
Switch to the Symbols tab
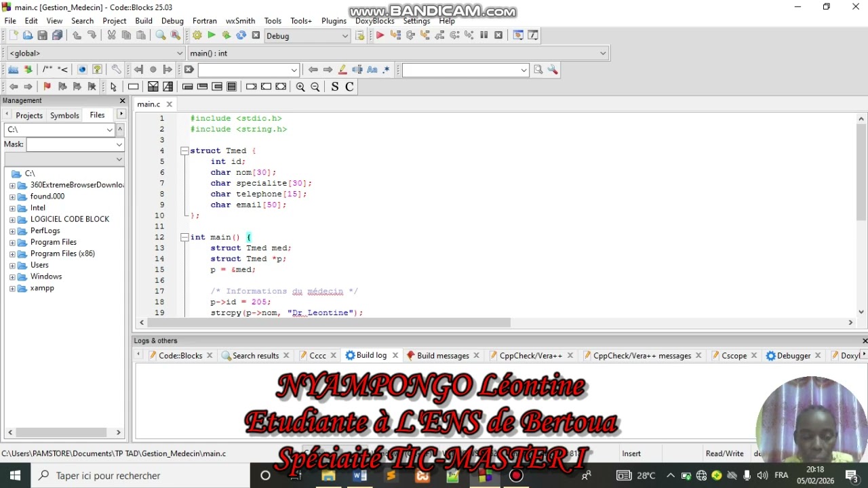coord(64,115)
